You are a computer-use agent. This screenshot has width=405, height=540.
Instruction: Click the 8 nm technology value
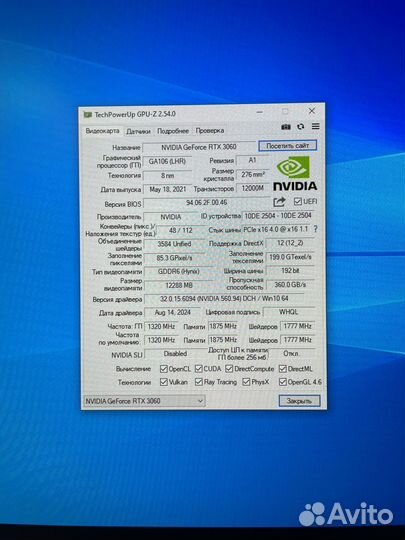(167, 176)
